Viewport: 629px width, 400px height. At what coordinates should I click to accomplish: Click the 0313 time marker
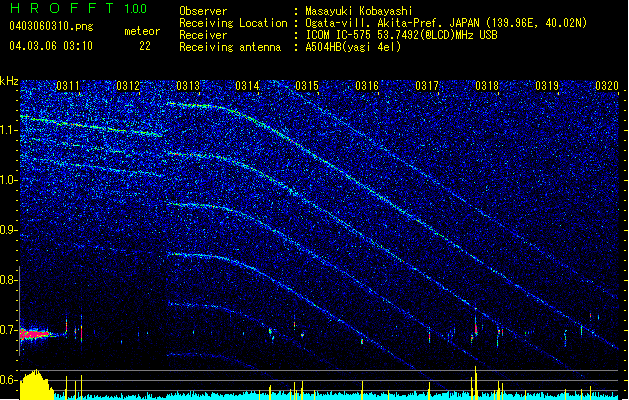point(188,86)
